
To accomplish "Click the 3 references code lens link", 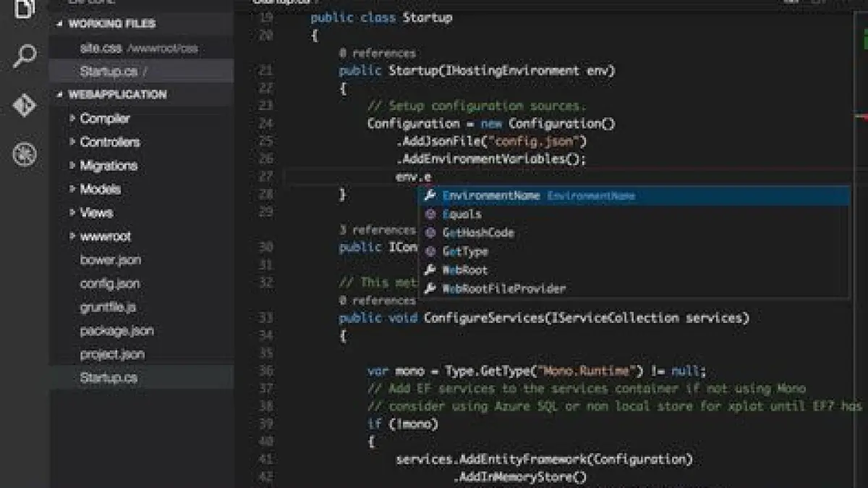I will point(377,230).
